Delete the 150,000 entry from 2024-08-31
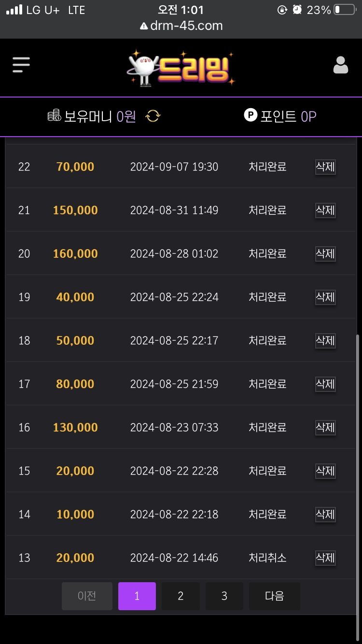Viewport: 362px width, 644px height. click(x=325, y=210)
